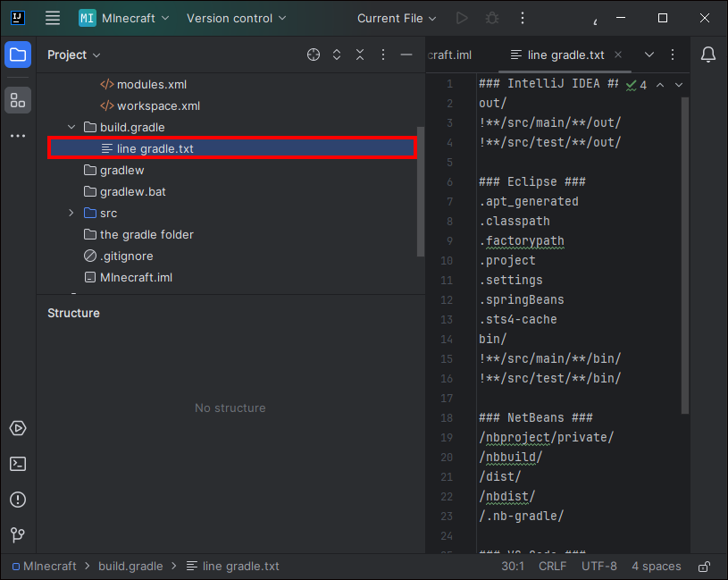Viewport: 728px width, 580px height.
Task: Open the Current File run configuration dropdown
Action: [397, 18]
